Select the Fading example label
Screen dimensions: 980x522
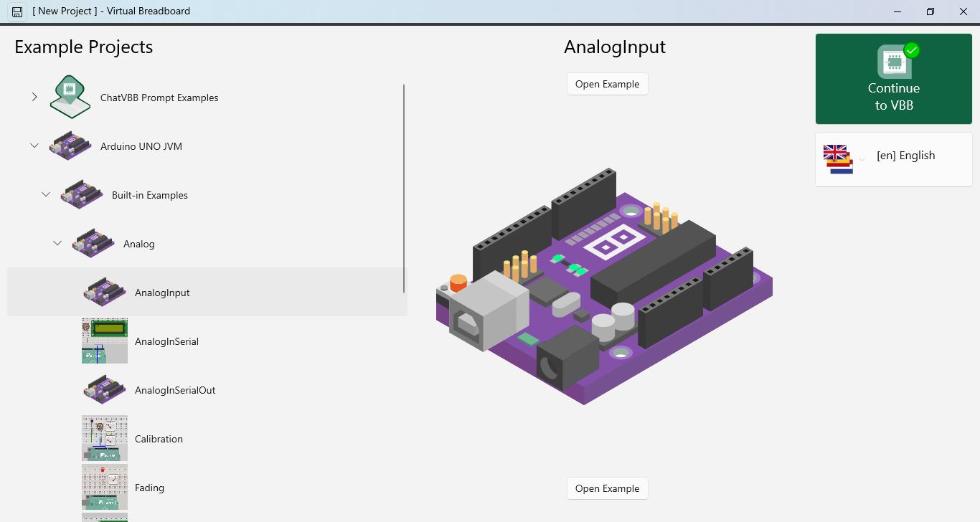tap(149, 488)
